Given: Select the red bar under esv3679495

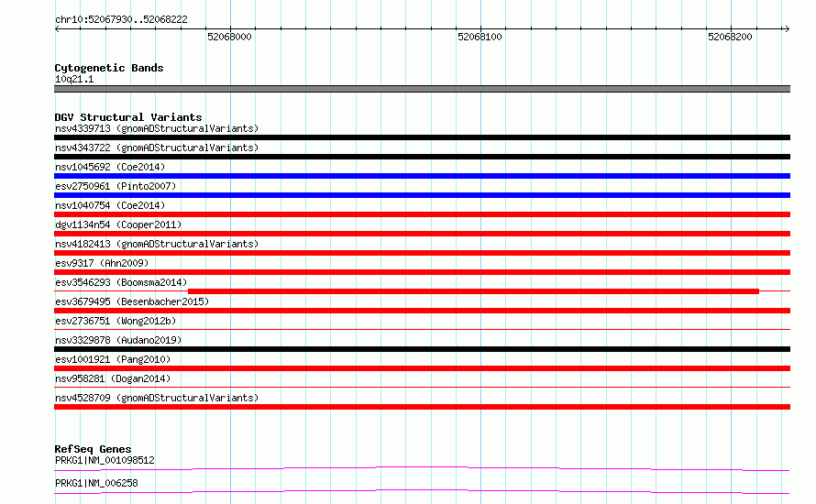Looking at the screenshot, I should [x=422, y=311].
